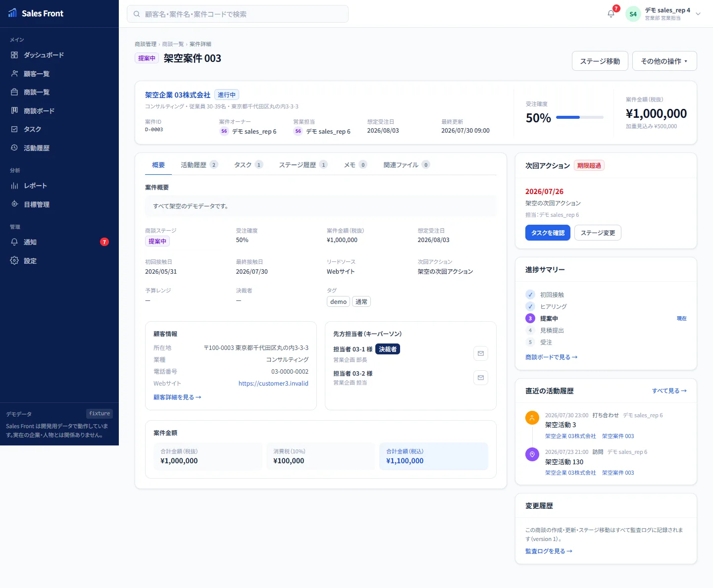
Task: Click the 活動履歴 clock icon in sidebar
Action: tap(14, 148)
